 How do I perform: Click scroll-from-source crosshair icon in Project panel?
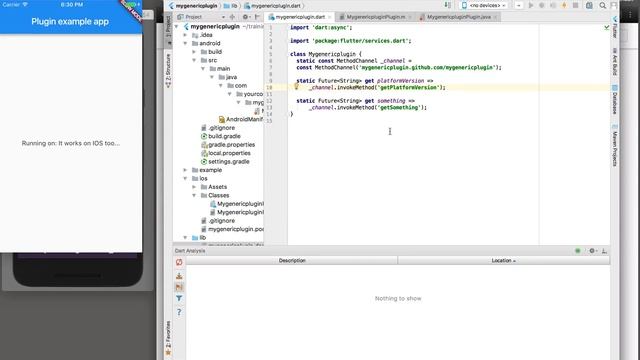pyautogui.click(x=232, y=17)
